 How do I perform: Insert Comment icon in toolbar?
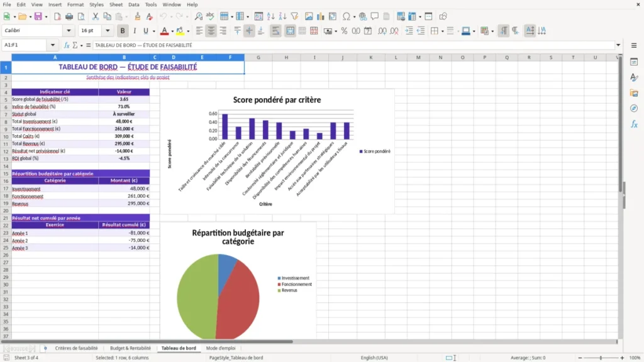pyautogui.click(x=375, y=16)
